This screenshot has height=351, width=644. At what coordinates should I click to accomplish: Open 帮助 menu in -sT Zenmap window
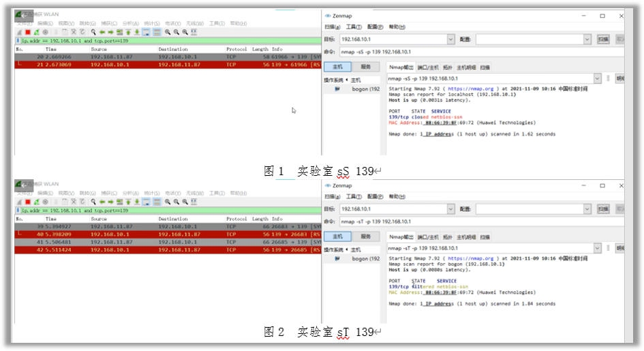point(397,197)
